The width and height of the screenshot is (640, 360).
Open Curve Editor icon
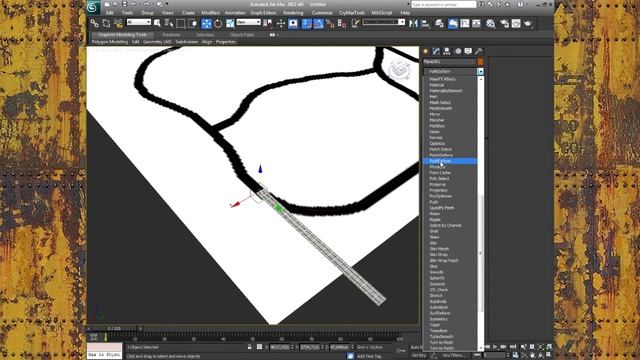[x=464, y=24]
